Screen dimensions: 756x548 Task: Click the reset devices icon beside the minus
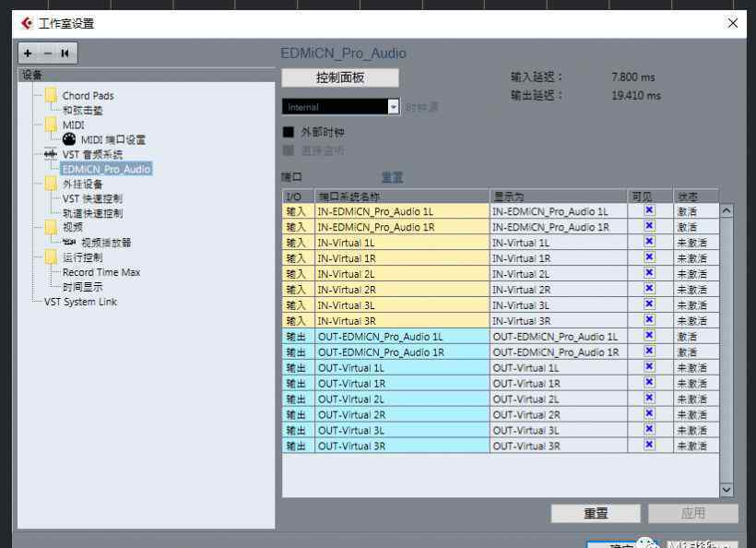65,54
